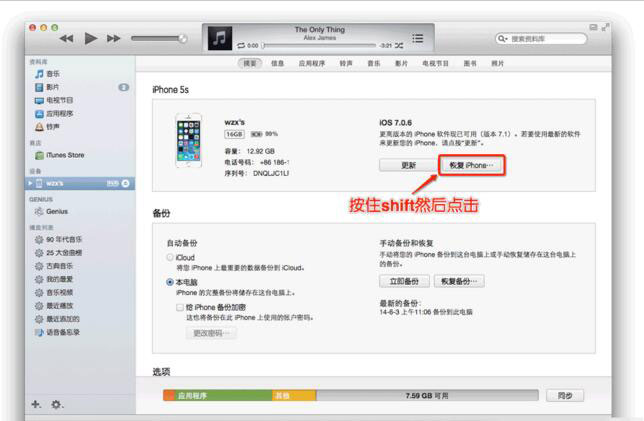Switch to the 照片 photos tab
This screenshot has height=421, width=644.
tap(497, 63)
